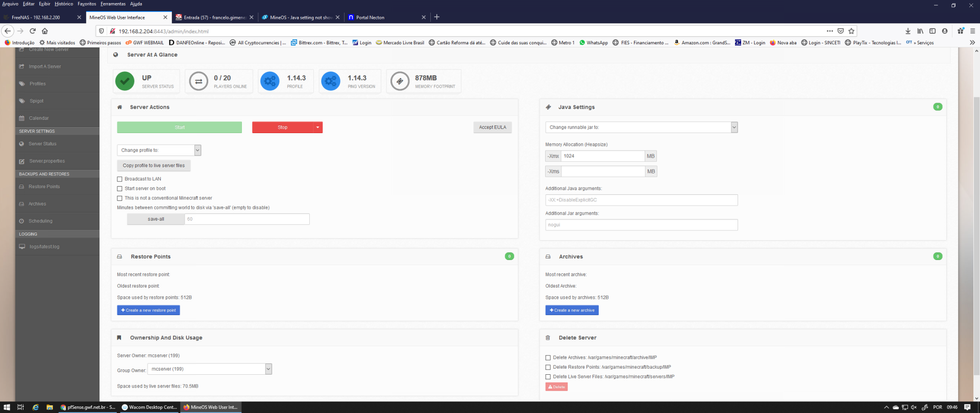
Task: Open Windows Start menu
Action: [x=7, y=407]
